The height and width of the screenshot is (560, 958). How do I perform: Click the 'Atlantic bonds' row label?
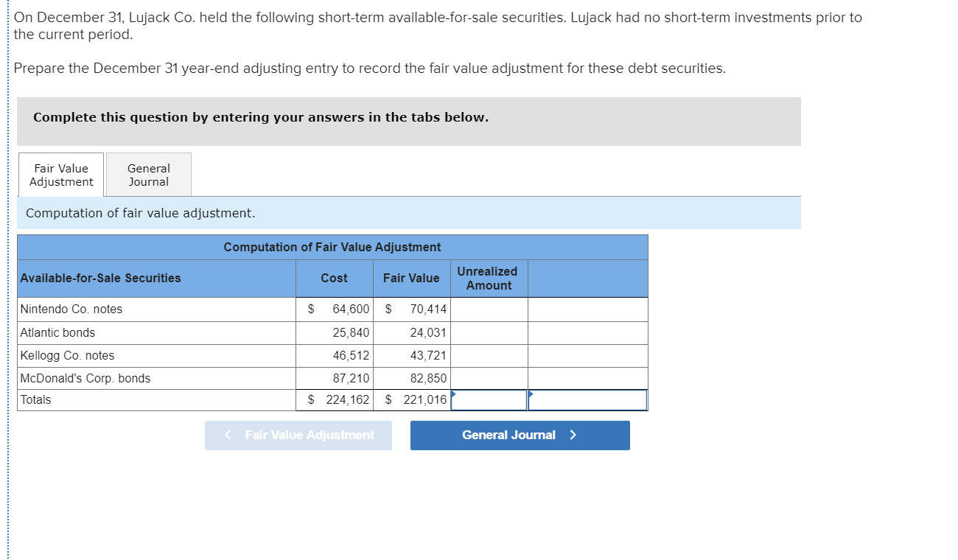coord(57,333)
